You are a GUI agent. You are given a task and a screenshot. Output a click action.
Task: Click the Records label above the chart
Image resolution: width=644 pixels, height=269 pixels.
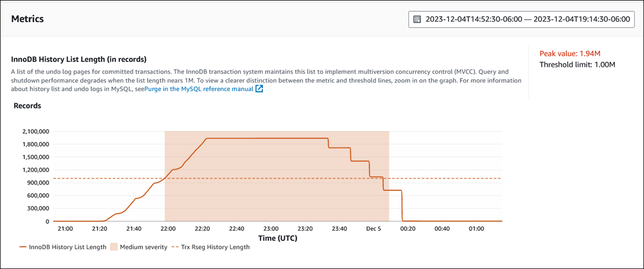pyautogui.click(x=27, y=106)
